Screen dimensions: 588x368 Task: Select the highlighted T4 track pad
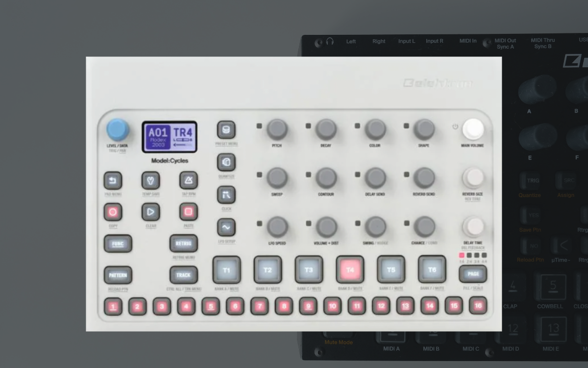[350, 270]
